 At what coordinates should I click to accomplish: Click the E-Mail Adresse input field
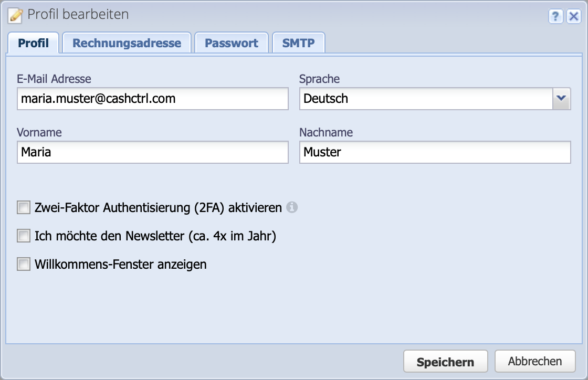pos(152,98)
